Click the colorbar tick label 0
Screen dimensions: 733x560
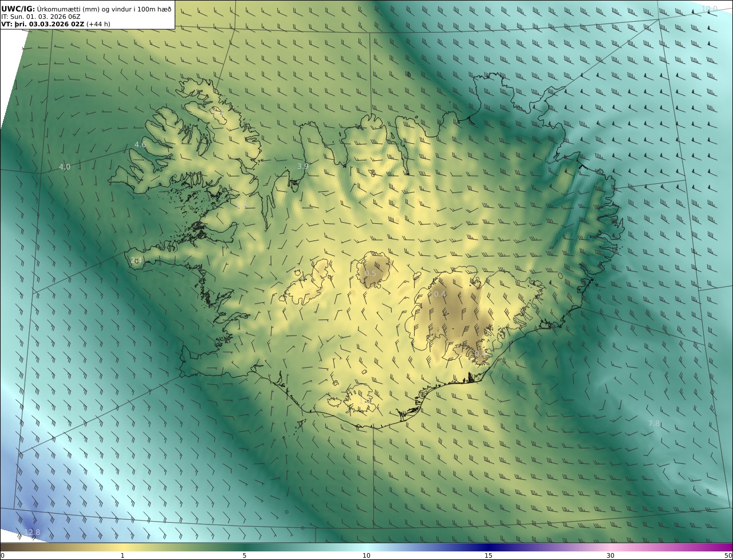point(2,555)
